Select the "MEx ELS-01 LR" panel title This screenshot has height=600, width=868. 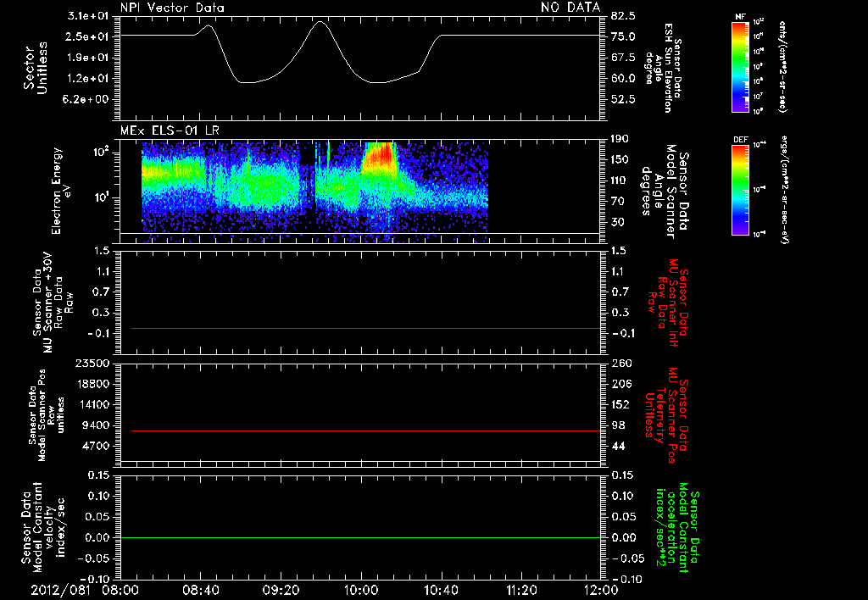170,131
